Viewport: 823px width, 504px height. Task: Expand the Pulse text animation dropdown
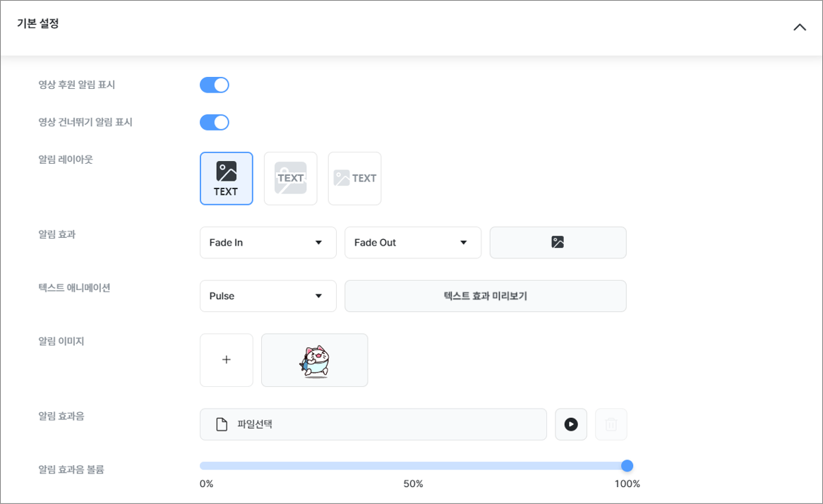[x=268, y=296]
